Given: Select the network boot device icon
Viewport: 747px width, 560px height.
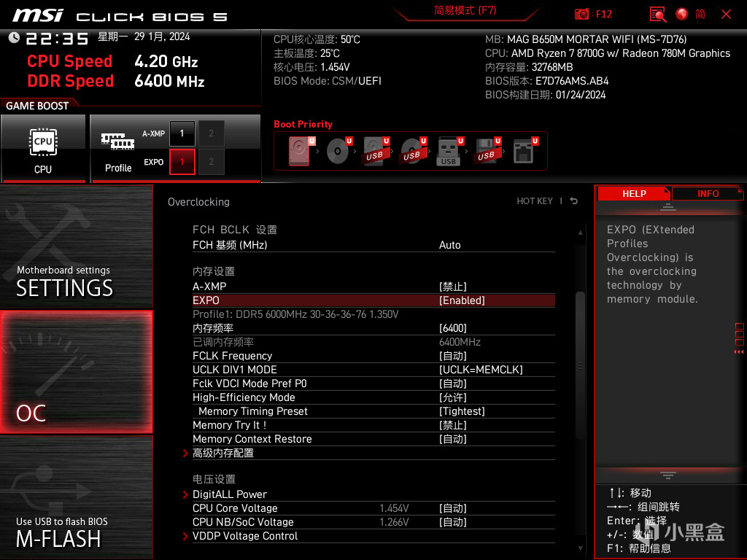Looking at the screenshot, I should (525, 151).
